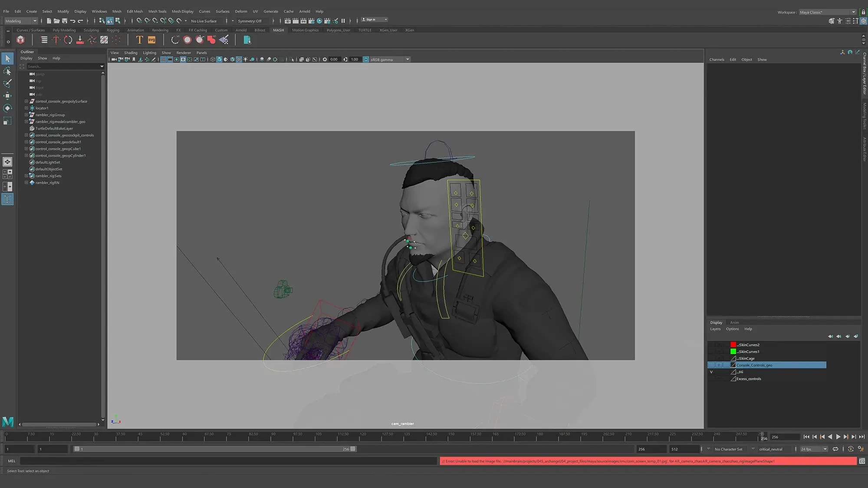Click the MASH Create Network cube icon
The width and height of the screenshot is (868, 488).
(20, 40)
